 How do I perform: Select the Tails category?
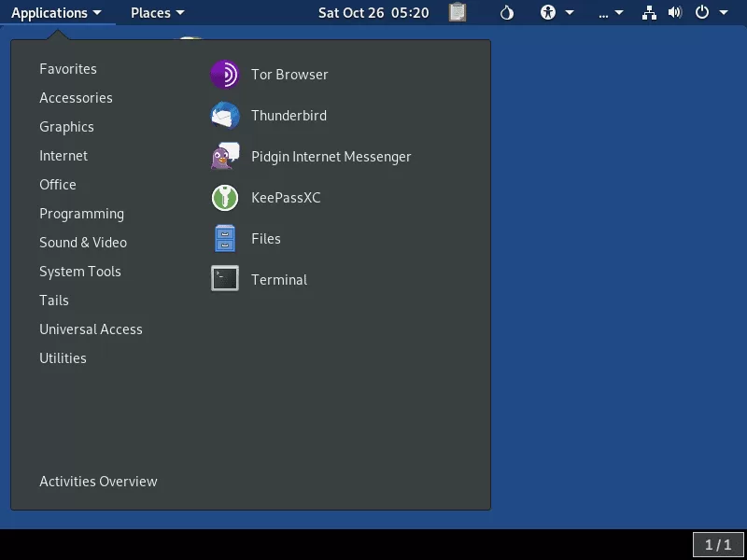(54, 301)
